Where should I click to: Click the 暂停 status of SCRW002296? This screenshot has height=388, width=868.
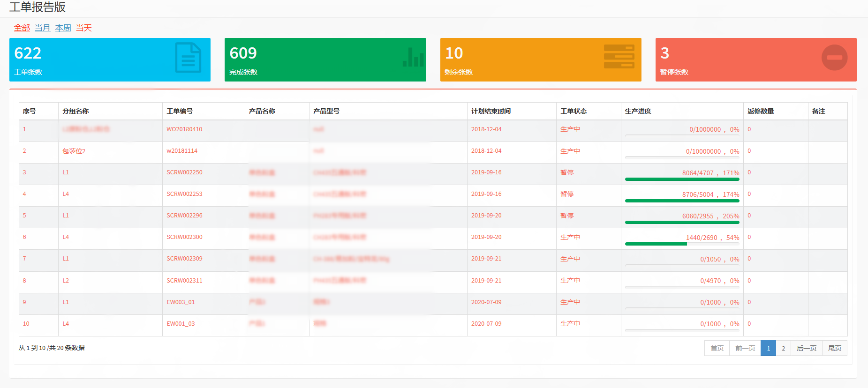tap(566, 216)
